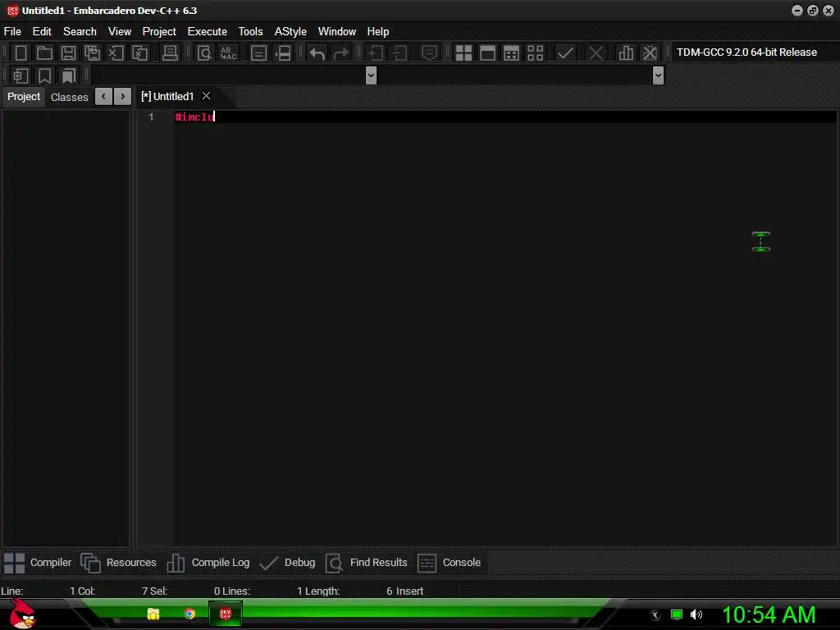Screen dimensions: 840x630
Task: Click the Save All icon
Action: click(92, 52)
